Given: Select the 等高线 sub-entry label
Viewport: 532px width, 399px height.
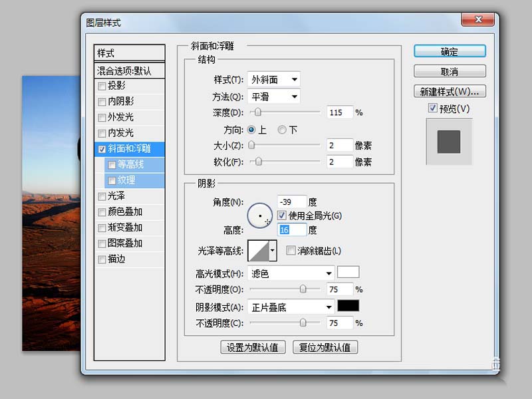Looking at the screenshot, I should click(130, 164).
